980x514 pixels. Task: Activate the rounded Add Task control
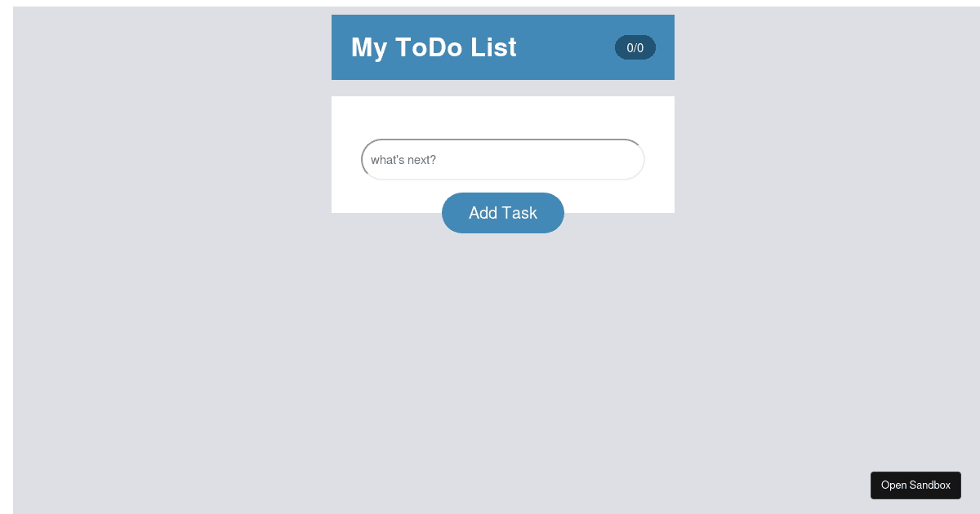pyautogui.click(x=502, y=212)
